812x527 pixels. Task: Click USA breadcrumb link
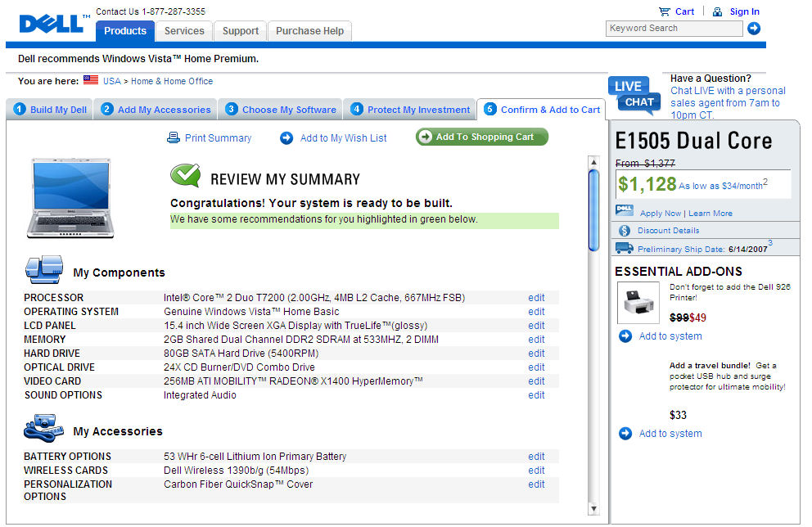tap(112, 81)
